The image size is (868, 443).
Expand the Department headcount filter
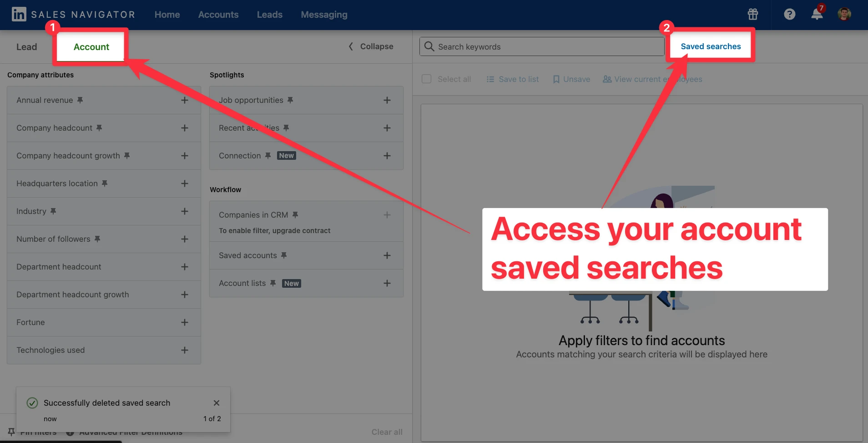pyautogui.click(x=184, y=267)
